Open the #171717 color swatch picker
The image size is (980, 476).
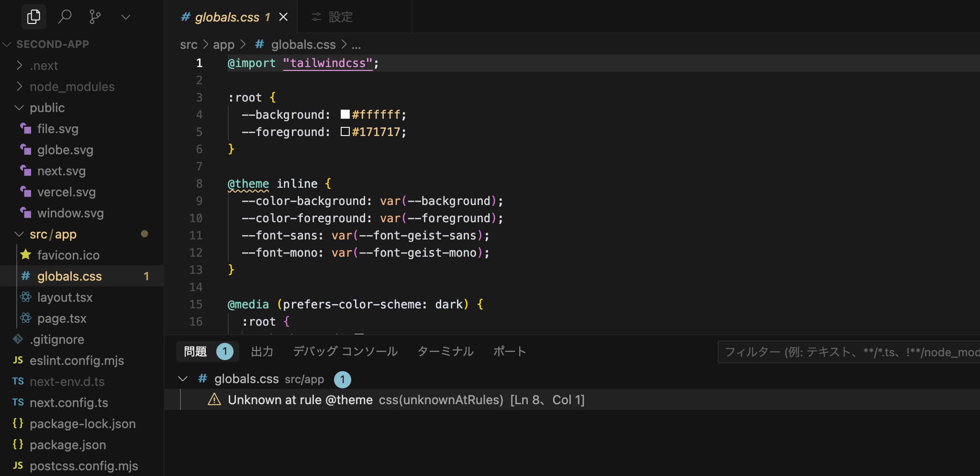pyautogui.click(x=345, y=131)
